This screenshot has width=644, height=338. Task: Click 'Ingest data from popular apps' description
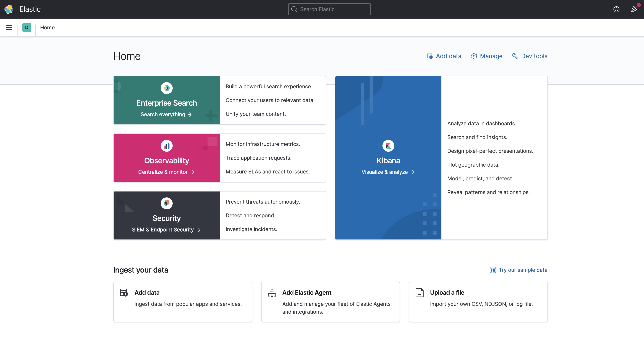click(x=188, y=304)
